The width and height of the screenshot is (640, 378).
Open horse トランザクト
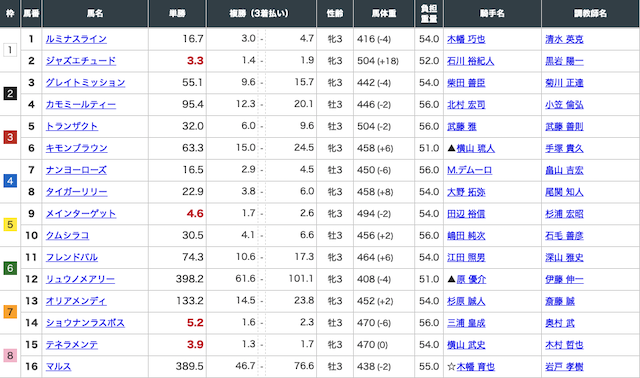coord(72,127)
